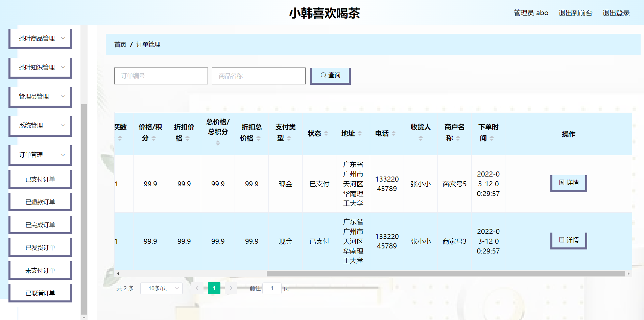The width and height of the screenshot is (644, 320).
Task: Go to previous page arrow
Action: point(197,288)
